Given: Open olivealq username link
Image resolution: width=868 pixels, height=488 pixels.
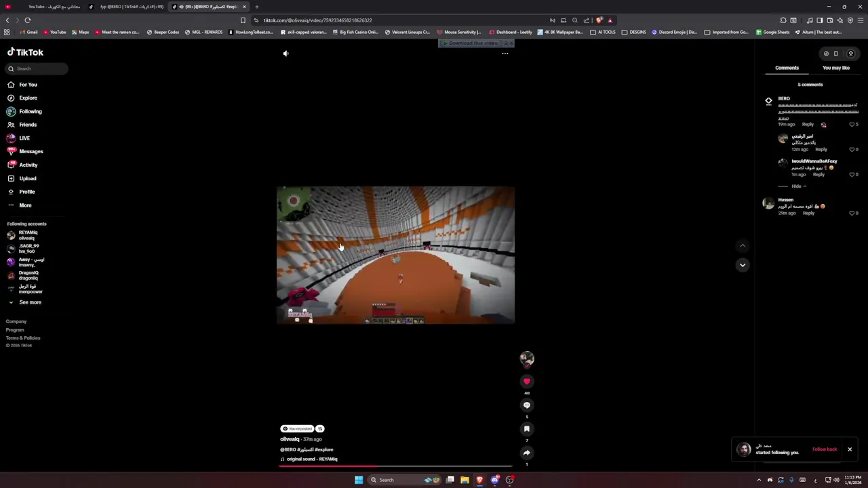Looking at the screenshot, I should tap(290, 439).
